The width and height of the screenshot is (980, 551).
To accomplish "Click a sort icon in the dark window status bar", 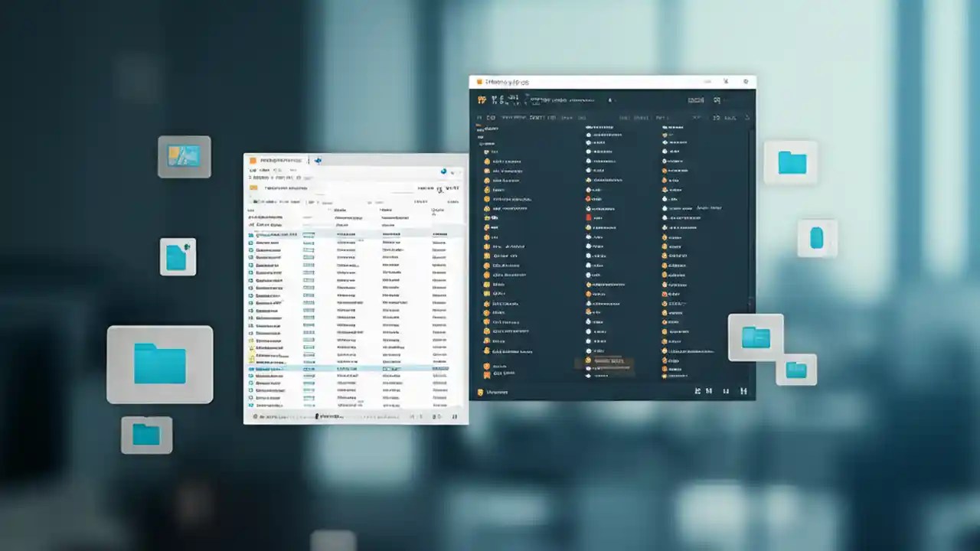I will pos(697,390).
